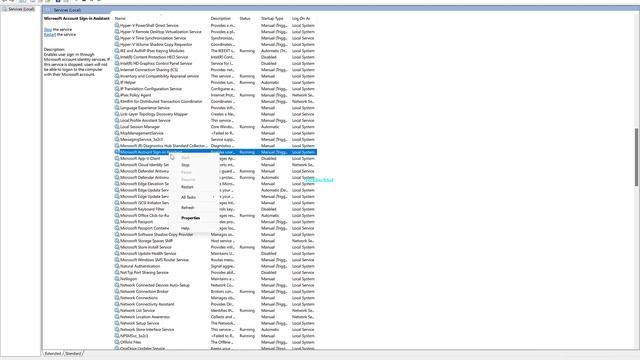Select Intel(R) Content Protection HECI Service row
The height and width of the screenshot is (360, 640).
(x=216, y=57)
